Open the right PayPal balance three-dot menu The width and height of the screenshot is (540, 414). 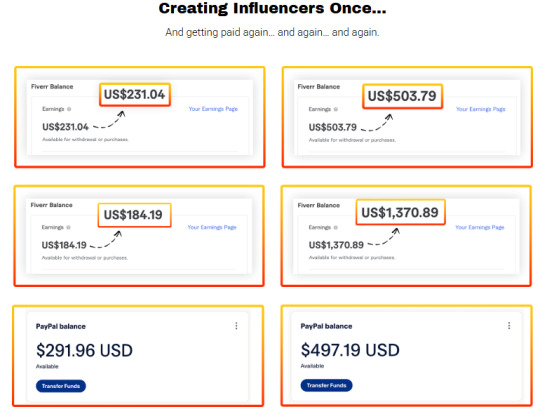coord(509,325)
